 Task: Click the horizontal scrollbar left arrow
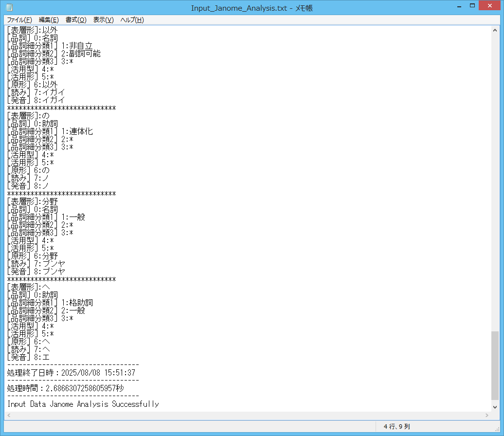9,415
